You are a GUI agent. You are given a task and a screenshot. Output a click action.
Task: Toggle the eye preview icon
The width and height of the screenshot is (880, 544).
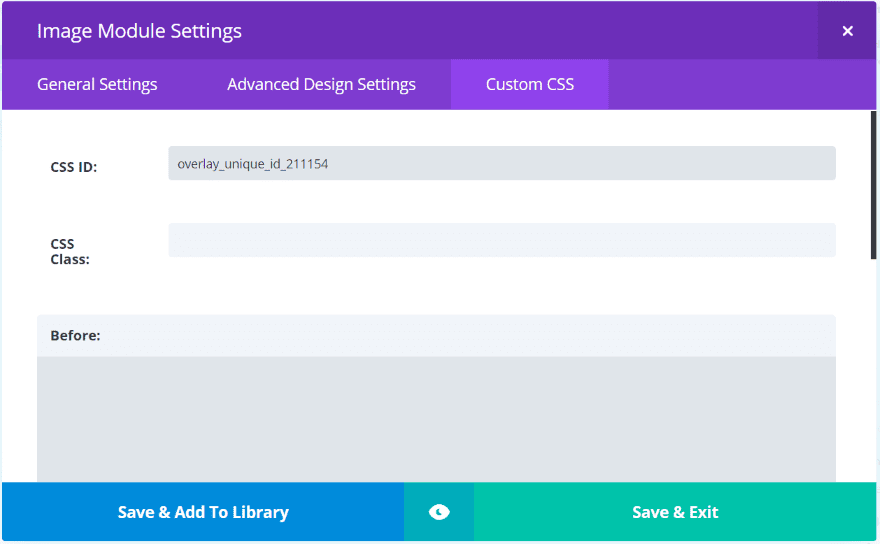tap(439, 512)
